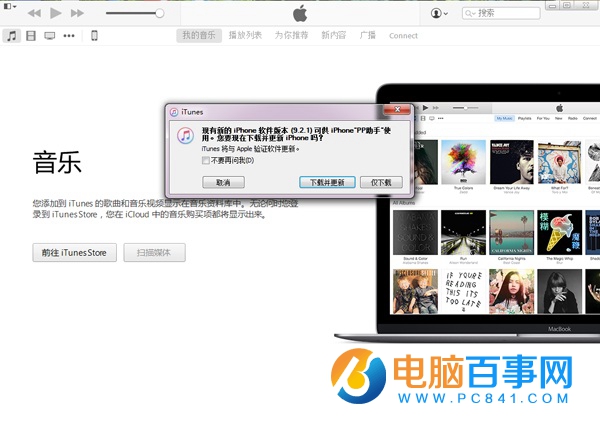The width and height of the screenshot is (600, 433).
Task: Open the mini window menu at top-left
Action: point(10,6)
